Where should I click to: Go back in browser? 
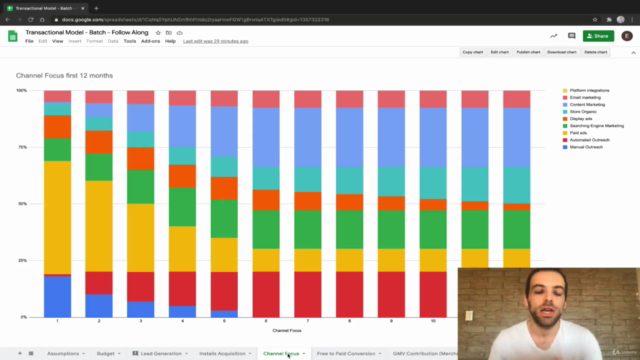[8, 20]
